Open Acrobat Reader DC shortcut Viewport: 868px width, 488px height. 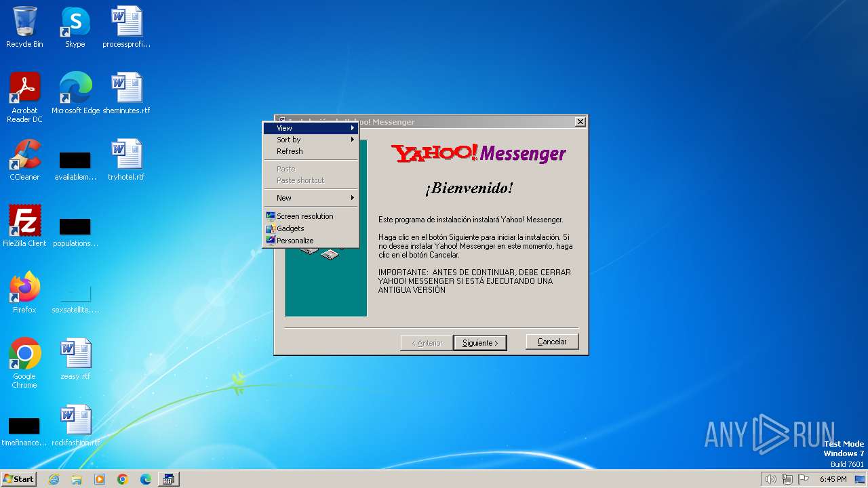pos(24,98)
